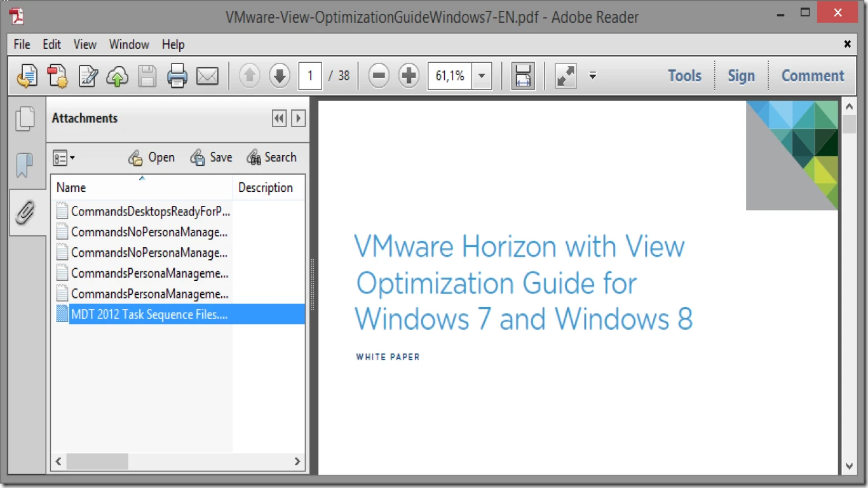Zoom in with the plus button
The height and width of the screenshot is (488, 868).
tap(409, 76)
